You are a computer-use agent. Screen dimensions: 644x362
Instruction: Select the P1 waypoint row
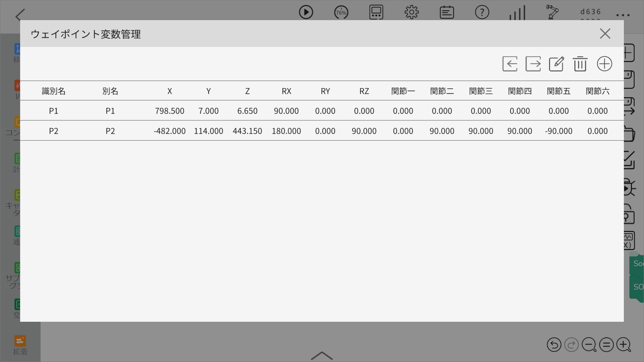click(54, 111)
